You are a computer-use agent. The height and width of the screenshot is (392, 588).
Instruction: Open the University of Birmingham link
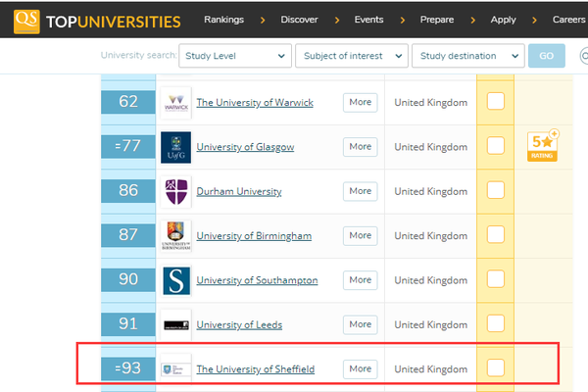(254, 236)
